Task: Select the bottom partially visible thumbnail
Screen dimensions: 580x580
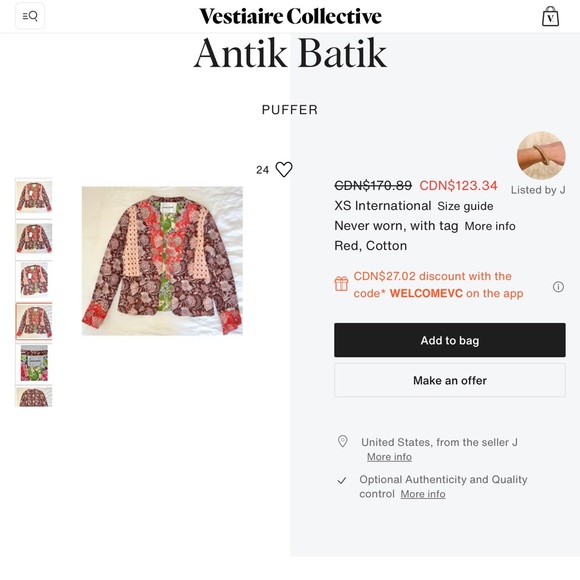Action: pyautogui.click(x=34, y=396)
